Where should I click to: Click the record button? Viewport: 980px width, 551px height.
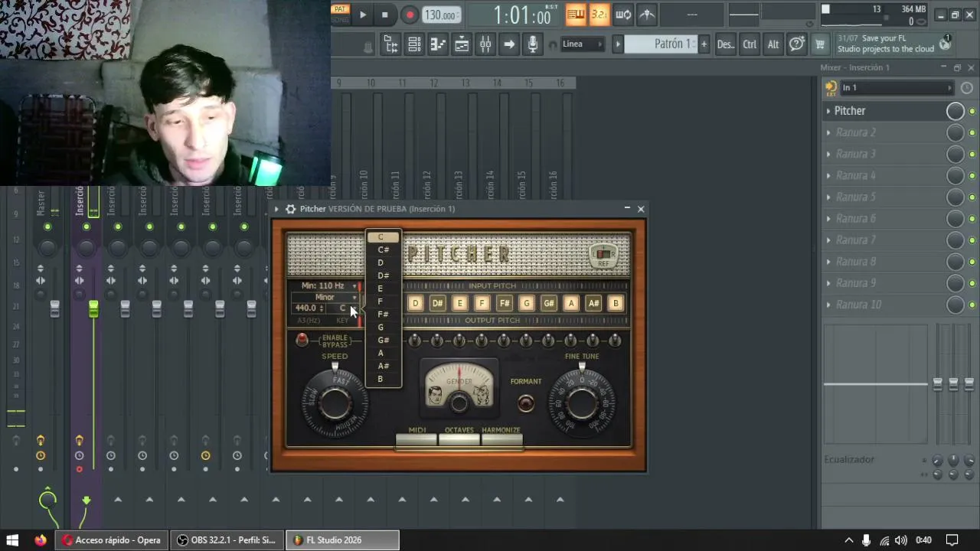tap(410, 15)
